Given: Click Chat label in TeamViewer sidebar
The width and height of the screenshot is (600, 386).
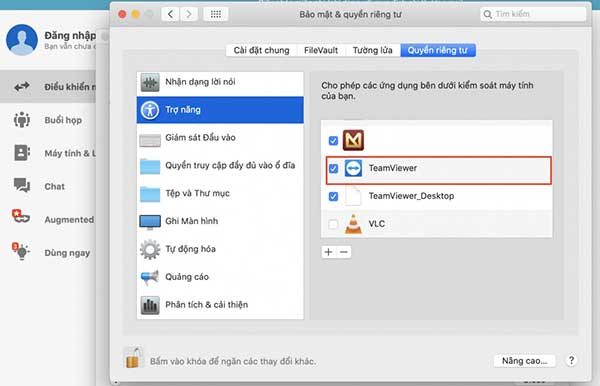Looking at the screenshot, I should coord(54,186).
